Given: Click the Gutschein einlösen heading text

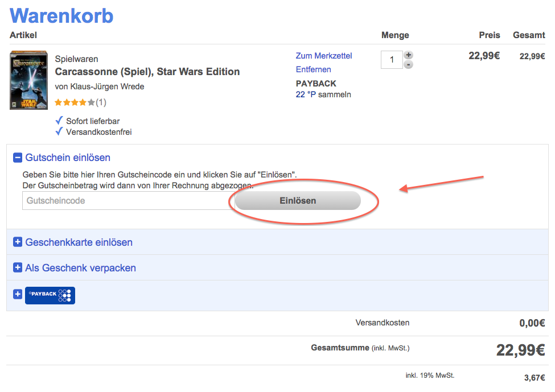Looking at the screenshot, I should click(68, 158).
